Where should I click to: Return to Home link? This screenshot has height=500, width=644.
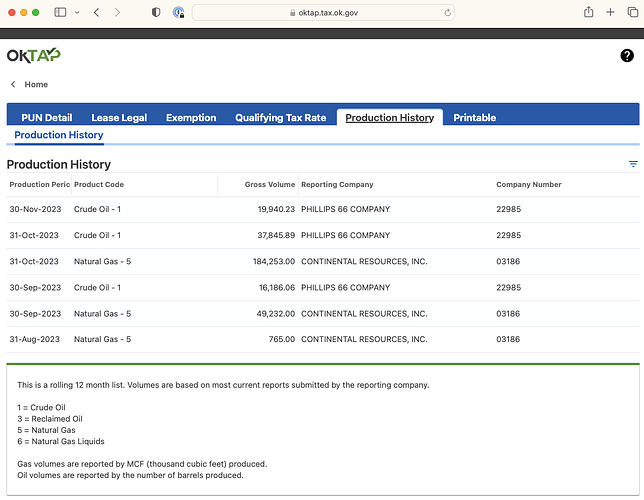[x=36, y=84]
